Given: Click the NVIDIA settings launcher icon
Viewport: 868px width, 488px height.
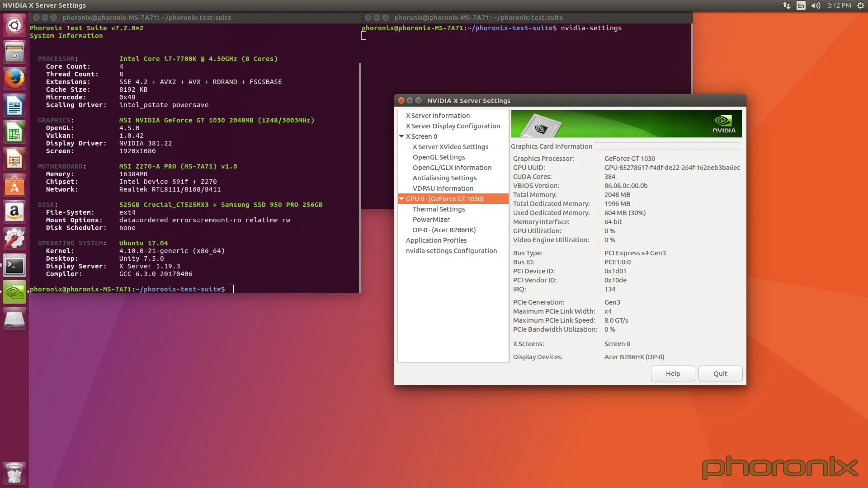Looking at the screenshot, I should pos(14,292).
